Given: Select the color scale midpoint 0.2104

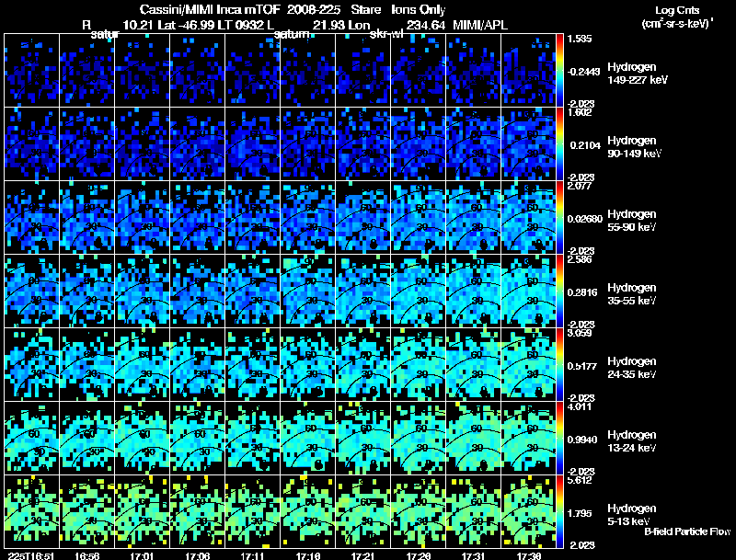Looking at the screenshot, I should tap(585, 145).
